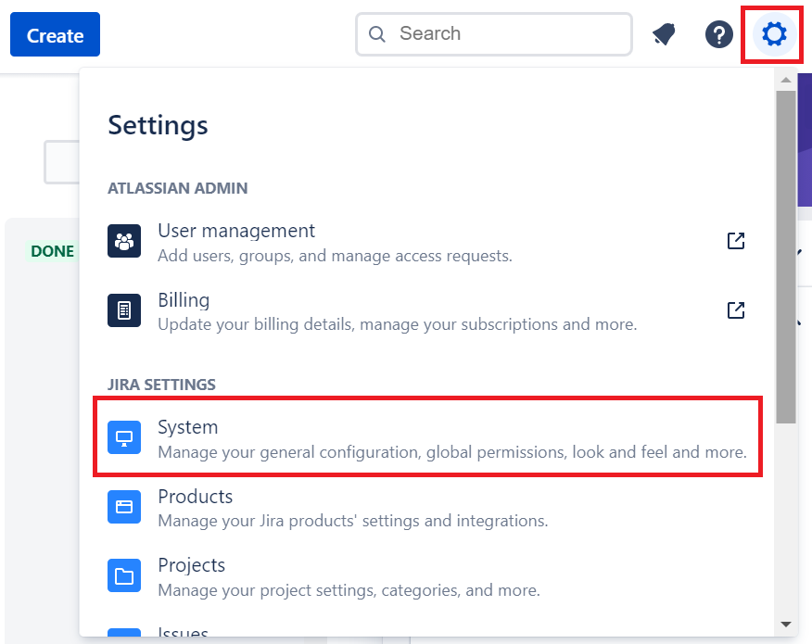Click the help question mark icon

[719, 34]
